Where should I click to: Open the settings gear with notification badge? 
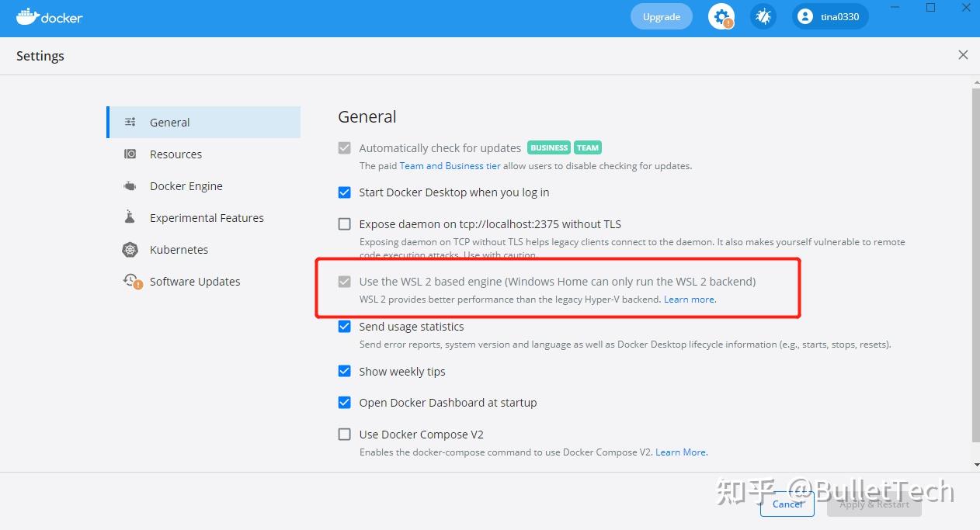point(721,16)
